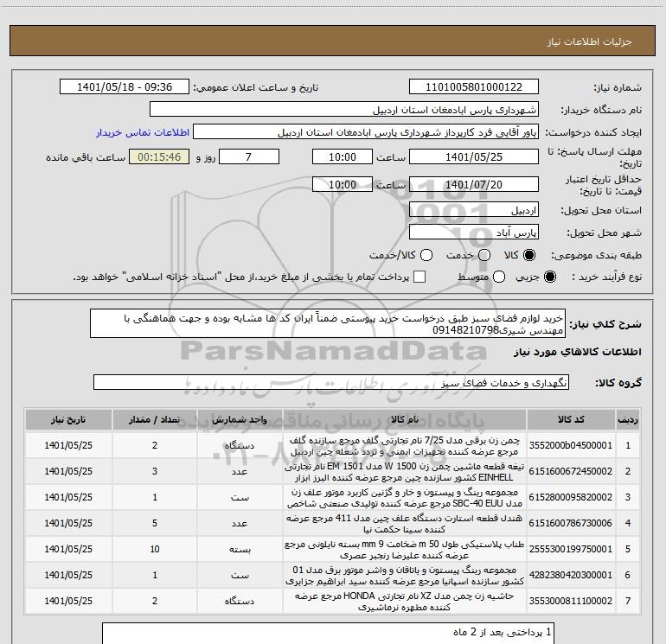Click the announcement date field 1401/05/18 - 09:36
Viewport: 666px width, 644px height.
click(125, 87)
